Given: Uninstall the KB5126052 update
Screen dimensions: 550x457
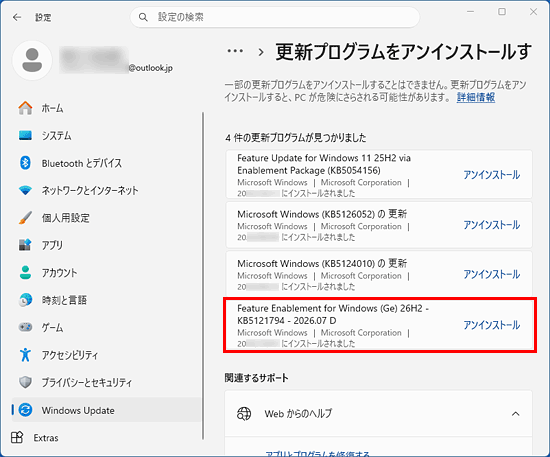Looking at the screenshot, I should pos(491,225).
